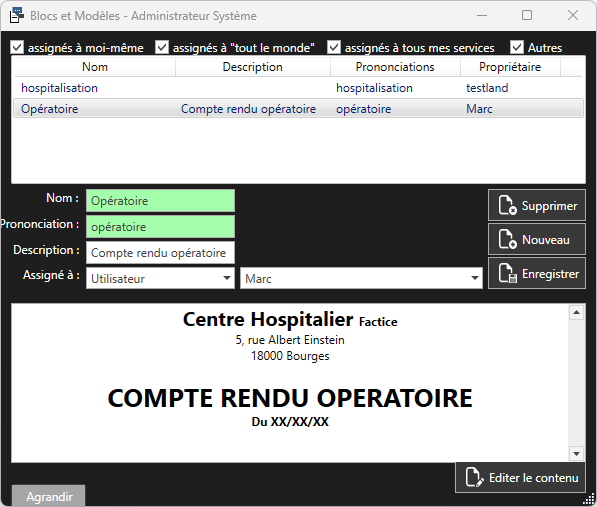Viewport: 597px width, 507px height.
Task: Click the Agrandir button
Action: [49, 496]
